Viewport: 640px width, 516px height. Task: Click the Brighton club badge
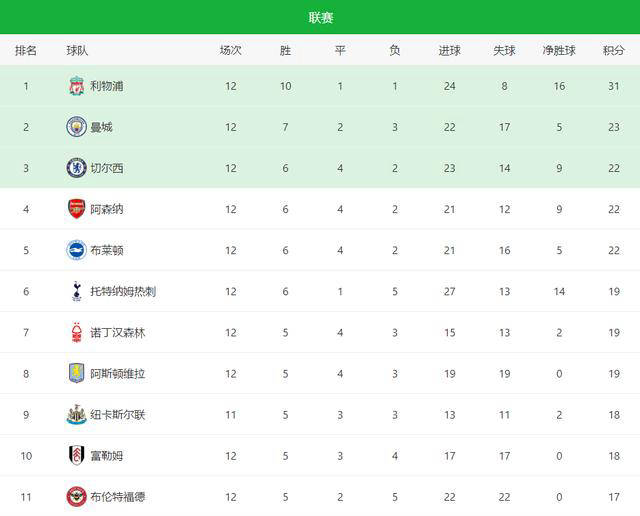76,250
